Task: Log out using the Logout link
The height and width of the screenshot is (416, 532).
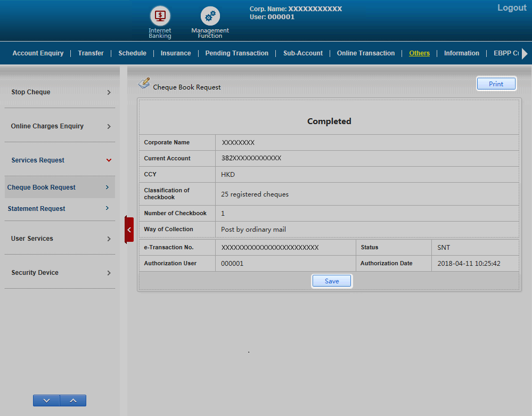Action: pos(511,8)
